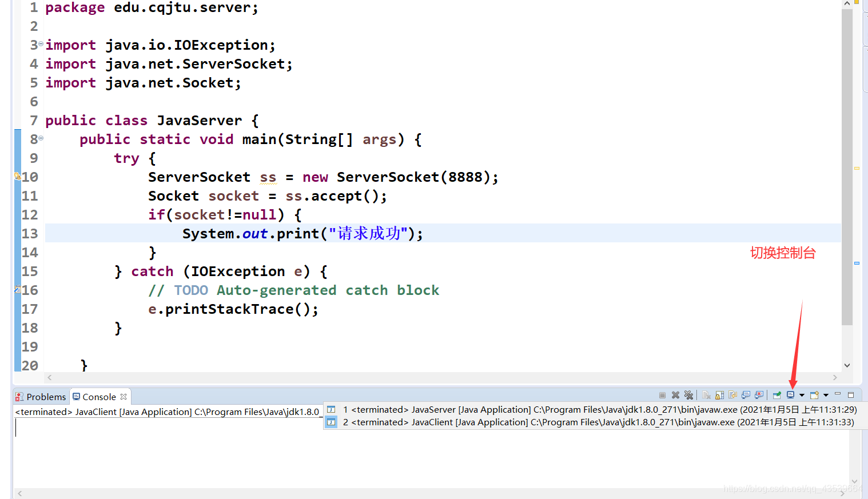Screen dimensions: 868x499
Task: Click 'ss.accept()' on line 11
Action: pos(332,196)
